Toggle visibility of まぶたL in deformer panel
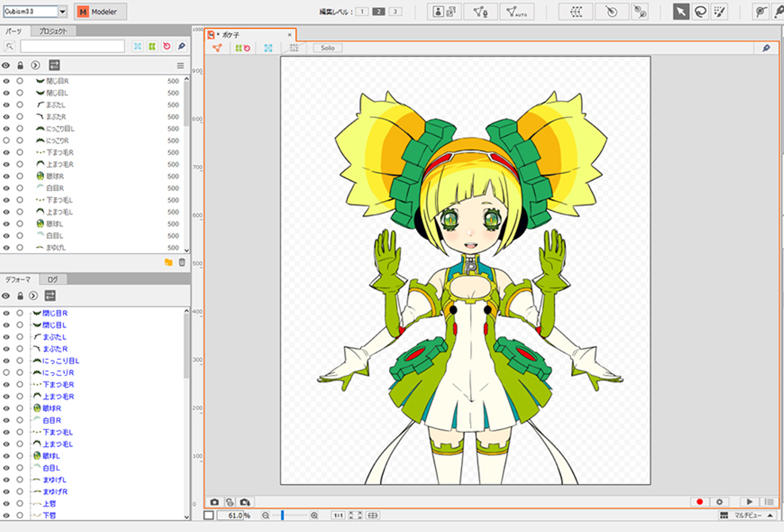 tap(7, 337)
